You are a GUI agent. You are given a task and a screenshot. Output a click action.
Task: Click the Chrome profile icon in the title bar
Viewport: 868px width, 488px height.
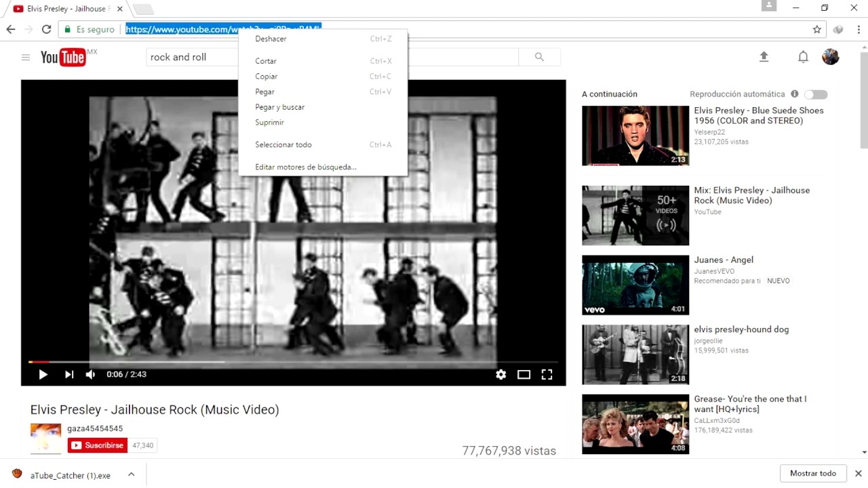[x=768, y=6]
